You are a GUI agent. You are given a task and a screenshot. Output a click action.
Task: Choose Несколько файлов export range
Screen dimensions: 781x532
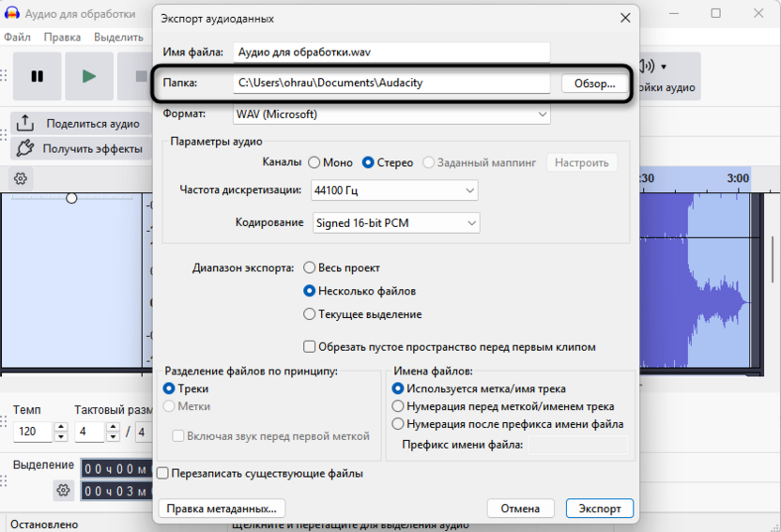point(310,291)
